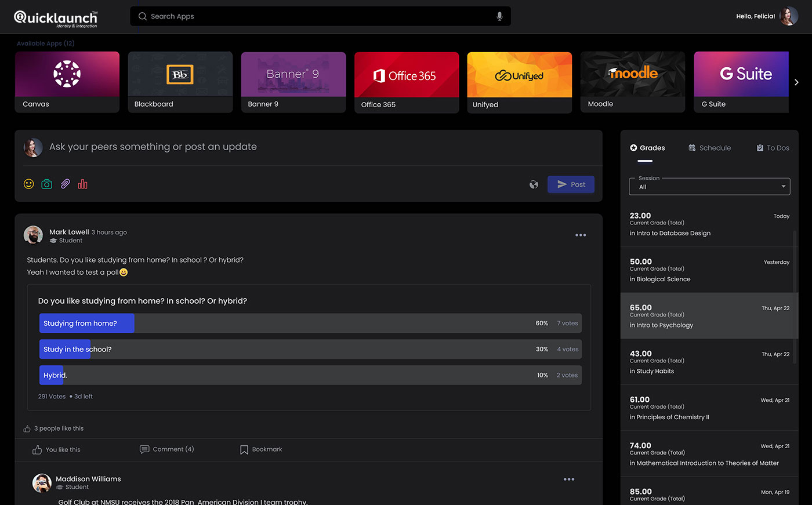Screen dimensions: 812x505
Task: Open Mark Lowell's post options menu
Action: click(581, 235)
